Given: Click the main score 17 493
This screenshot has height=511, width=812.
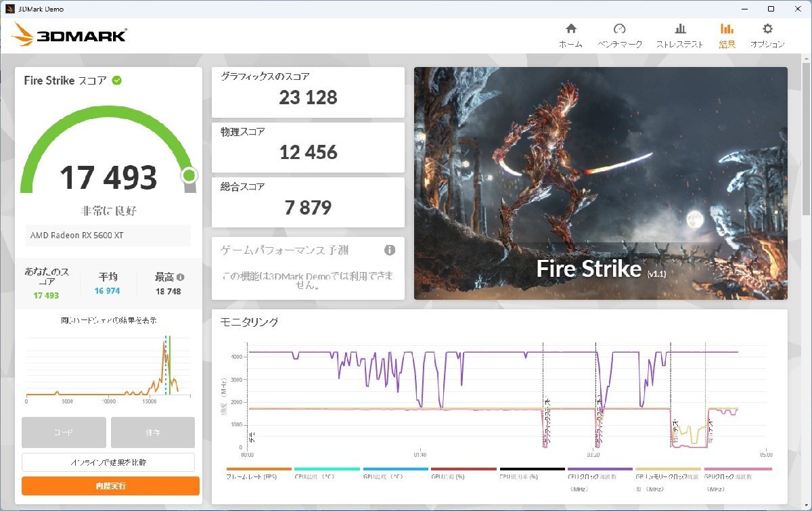Looking at the screenshot, I should (x=108, y=177).
